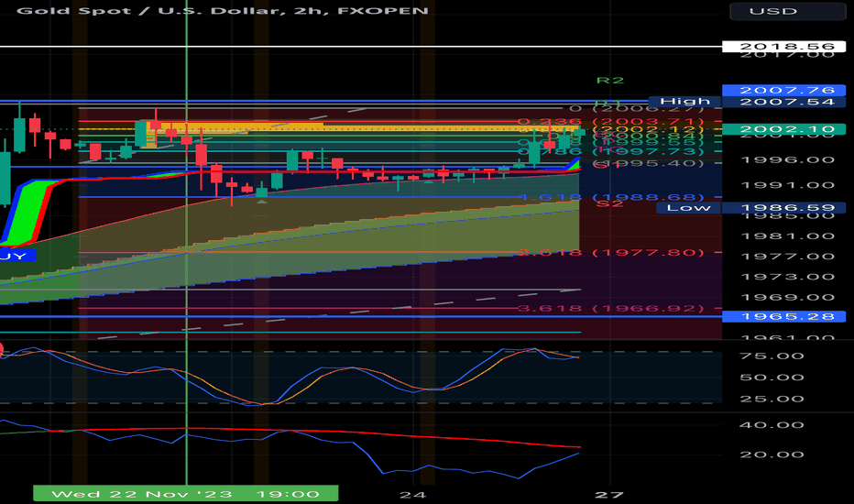
Task: Click the green 2002.10 current price label
Action: tap(783, 129)
